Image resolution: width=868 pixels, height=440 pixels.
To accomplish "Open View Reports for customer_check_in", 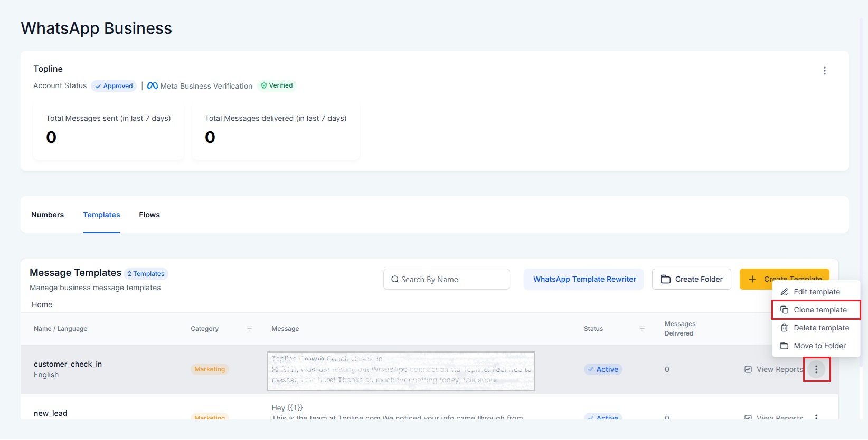I will pos(773,369).
